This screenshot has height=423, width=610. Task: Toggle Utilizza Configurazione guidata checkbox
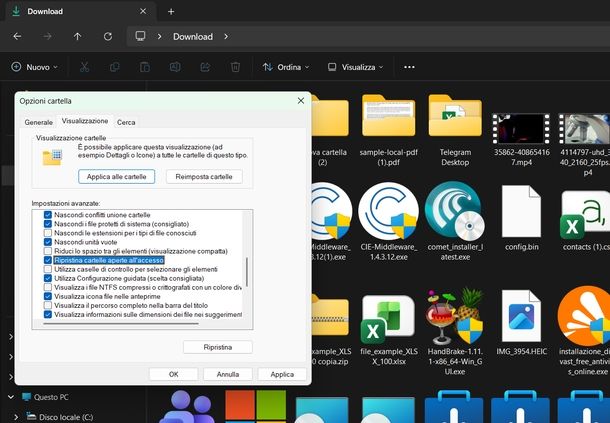48,278
